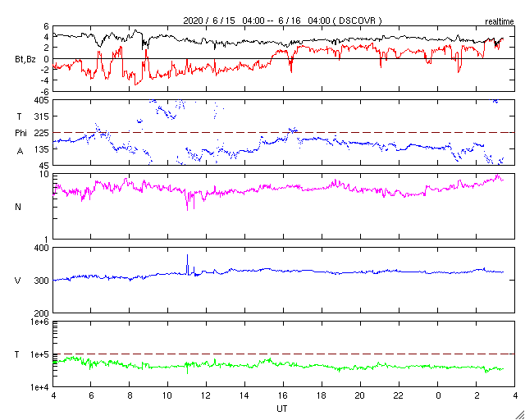Click the '12' hour tick on UT axis
525x420 pixels.
click(206, 396)
